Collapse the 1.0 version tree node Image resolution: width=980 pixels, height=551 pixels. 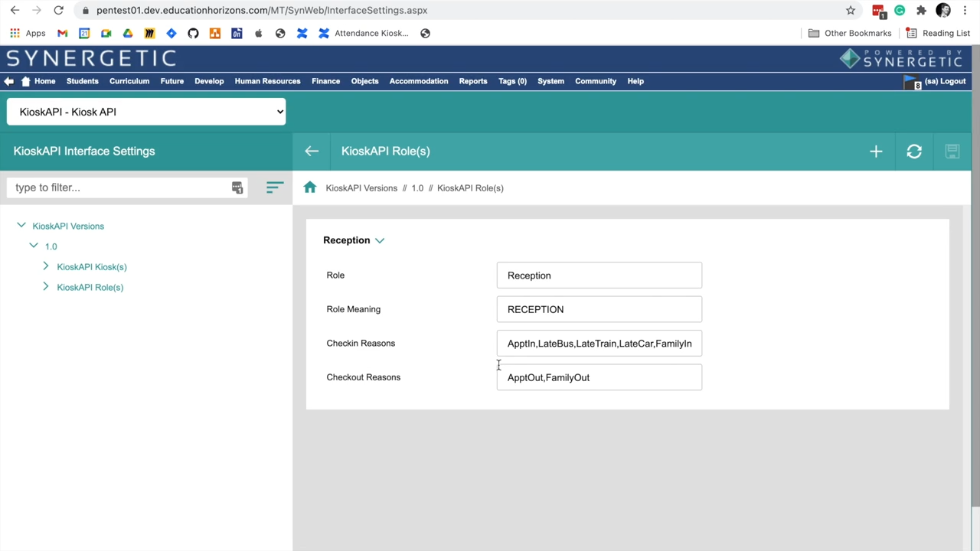point(34,246)
